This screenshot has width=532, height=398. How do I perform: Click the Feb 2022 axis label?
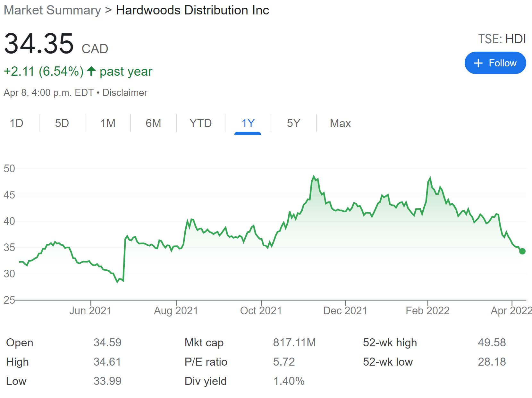coord(427,311)
